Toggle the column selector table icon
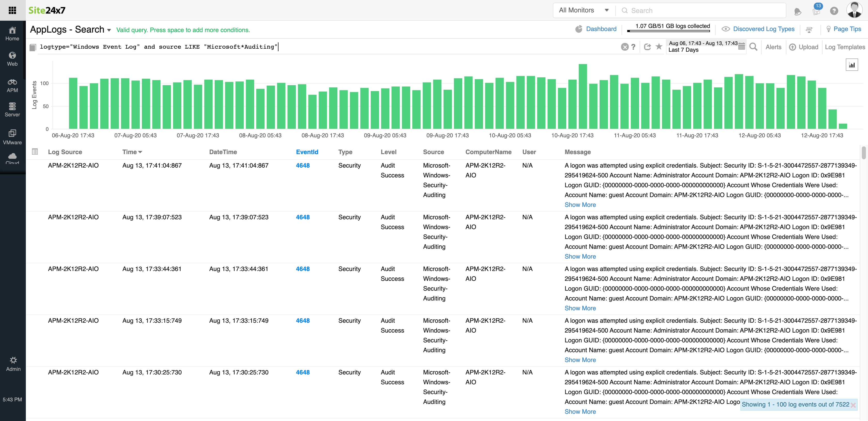The width and height of the screenshot is (868, 421). click(x=35, y=152)
